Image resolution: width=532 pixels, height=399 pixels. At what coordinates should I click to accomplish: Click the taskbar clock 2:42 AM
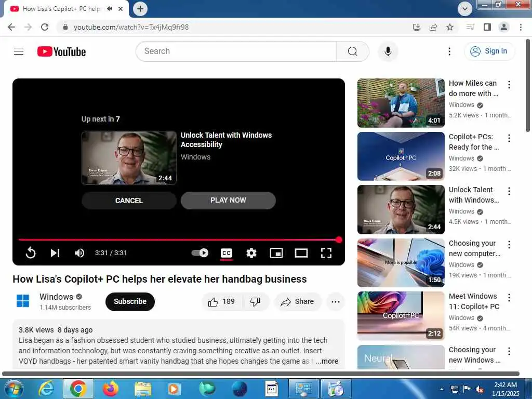[506, 389]
